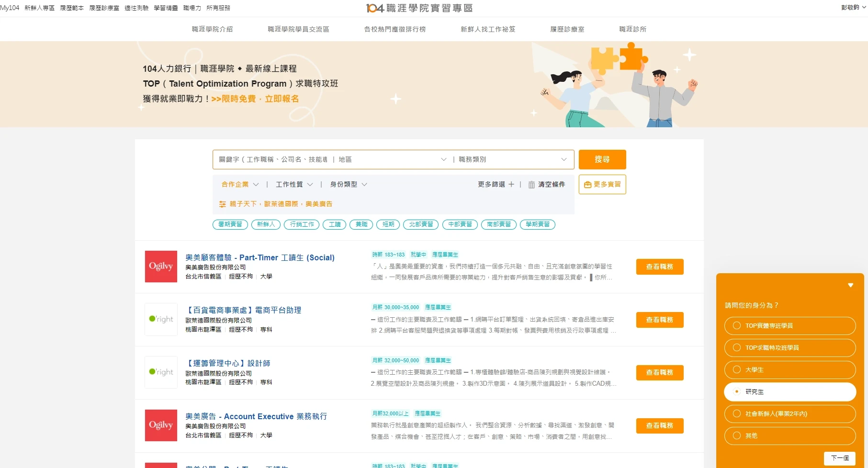The height and width of the screenshot is (468, 868).
Task: Expand the 身份類型 filter dropdown
Action: [x=349, y=184]
